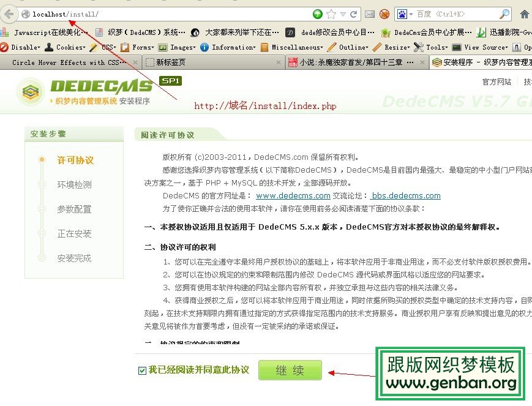Viewport: 532px width, 406px height.
Task: Open the Resize dropdown menu
Action: (x=391, y=47)
